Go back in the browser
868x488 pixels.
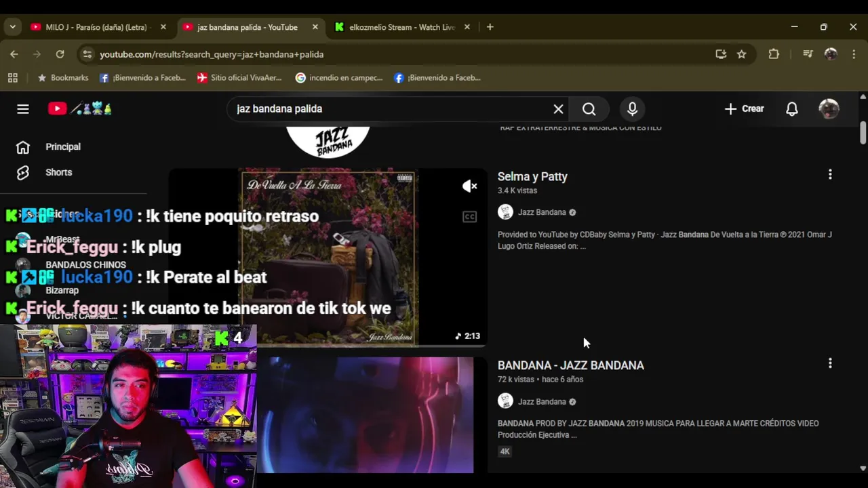coord(14,54)
